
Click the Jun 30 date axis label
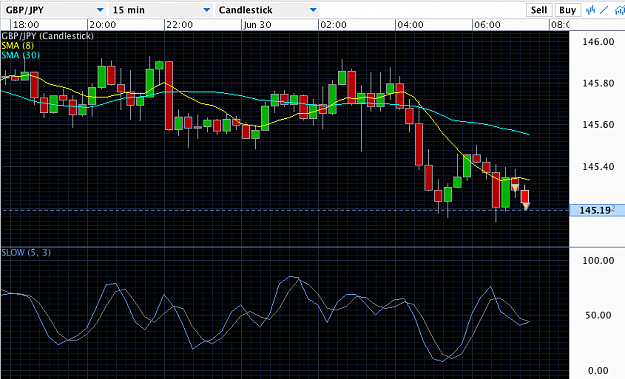(x=257, y=25)
